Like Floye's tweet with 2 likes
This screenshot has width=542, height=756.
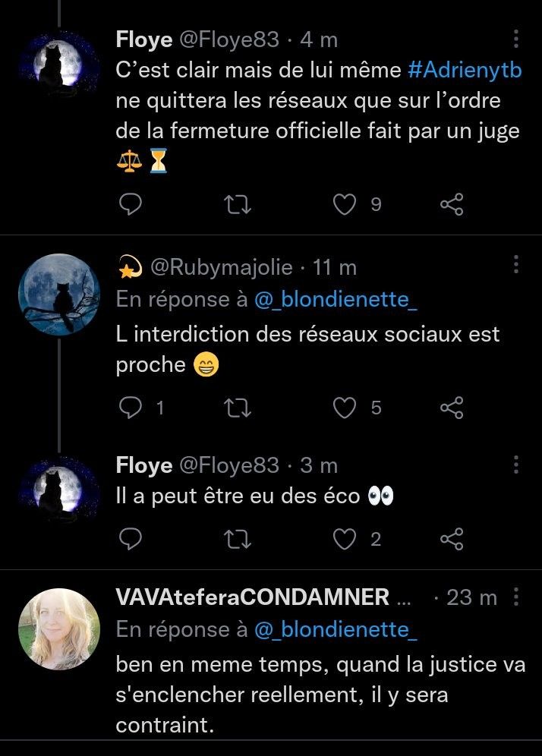point(346,539)
